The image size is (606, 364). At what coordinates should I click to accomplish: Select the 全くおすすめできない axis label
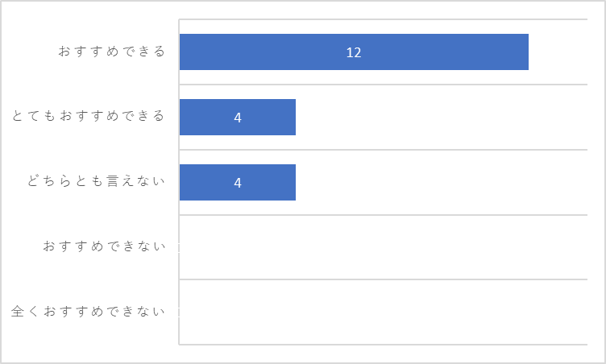click(x=88, y=311)
